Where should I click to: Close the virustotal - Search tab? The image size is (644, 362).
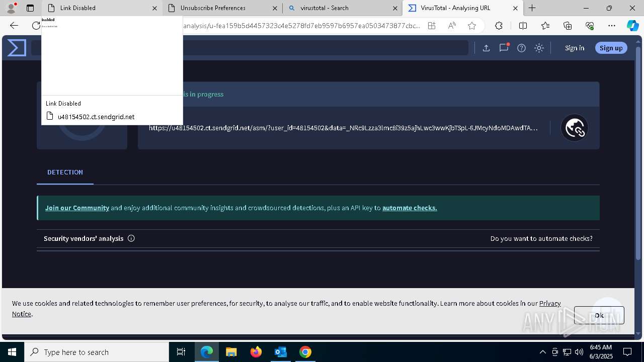pos(395,8)
